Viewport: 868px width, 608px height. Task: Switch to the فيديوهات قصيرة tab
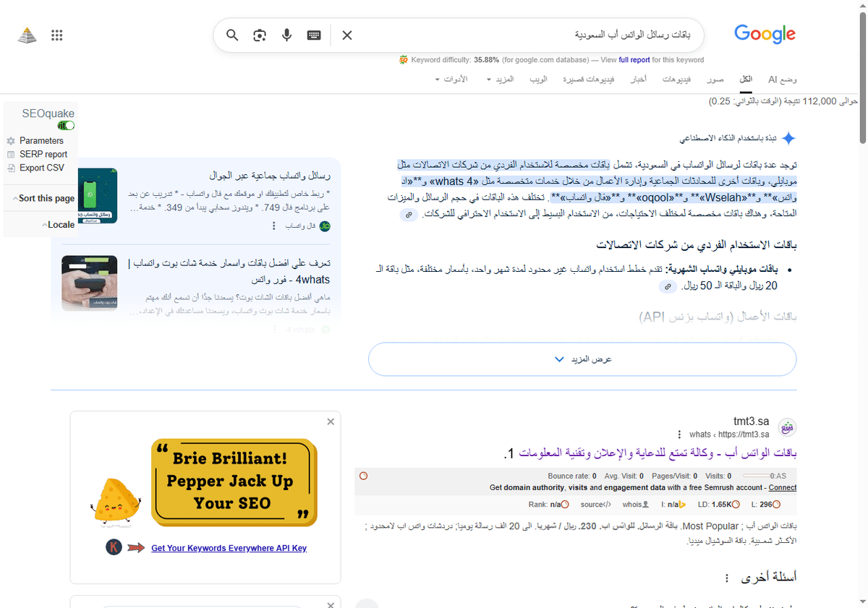click(590, 79)
